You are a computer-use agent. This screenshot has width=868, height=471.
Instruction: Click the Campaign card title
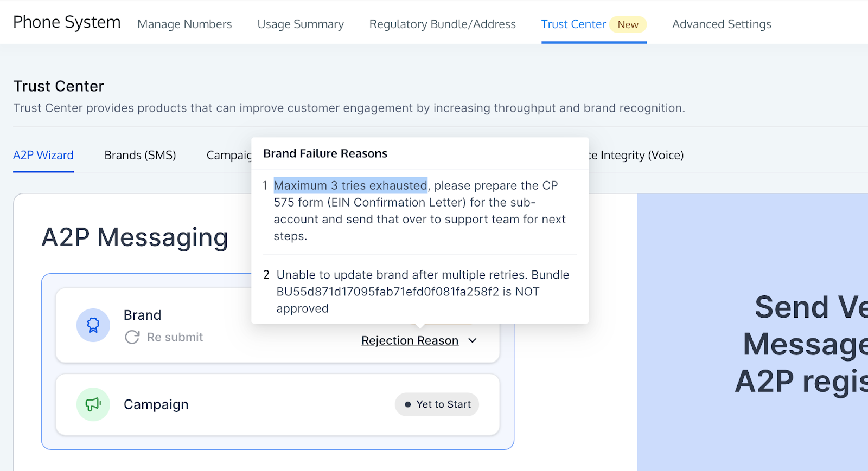156,404
